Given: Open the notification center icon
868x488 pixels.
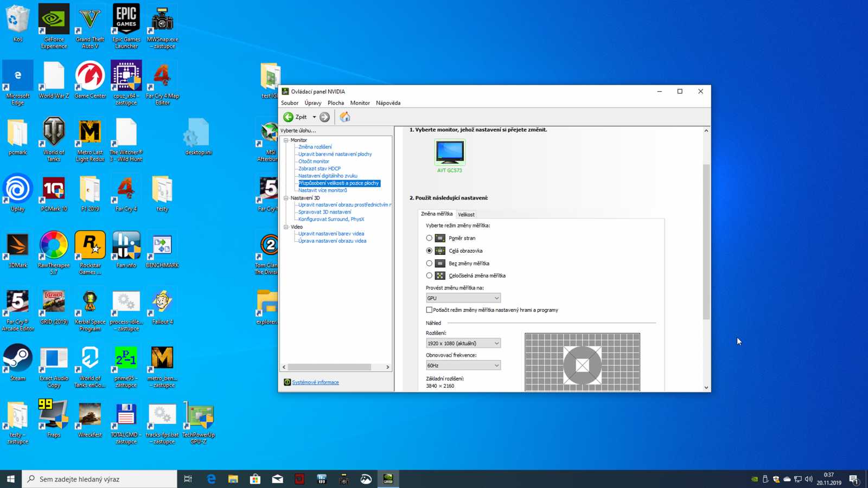Looking at the screenshot, I should pos(853,479).
